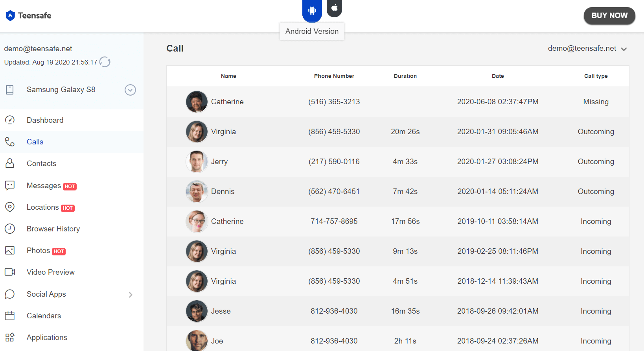Image resolution: width=644 pixels, height=351 pixels.
Task: Click the Video Preview camera icon
Action: click(10, 272)
